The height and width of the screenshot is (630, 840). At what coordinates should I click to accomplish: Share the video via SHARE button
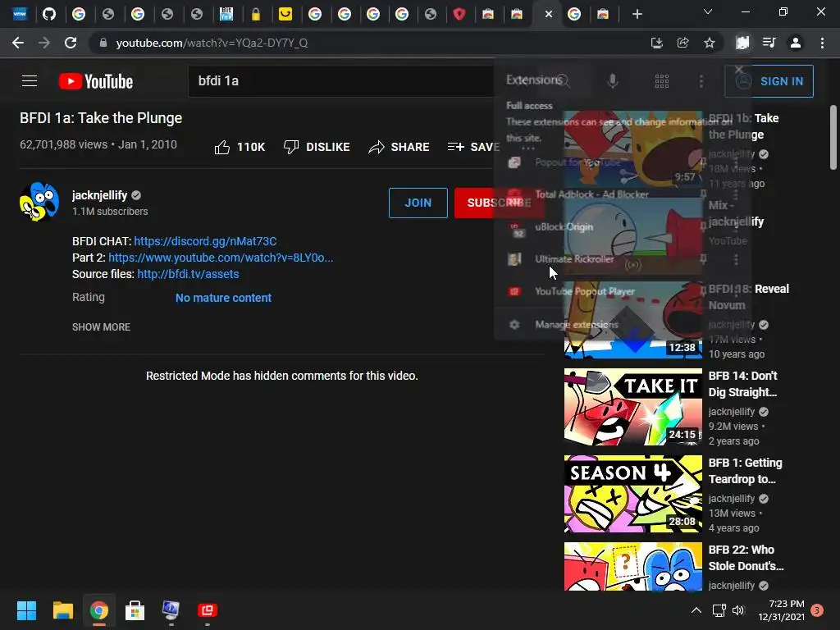click(x=399, y=147)
